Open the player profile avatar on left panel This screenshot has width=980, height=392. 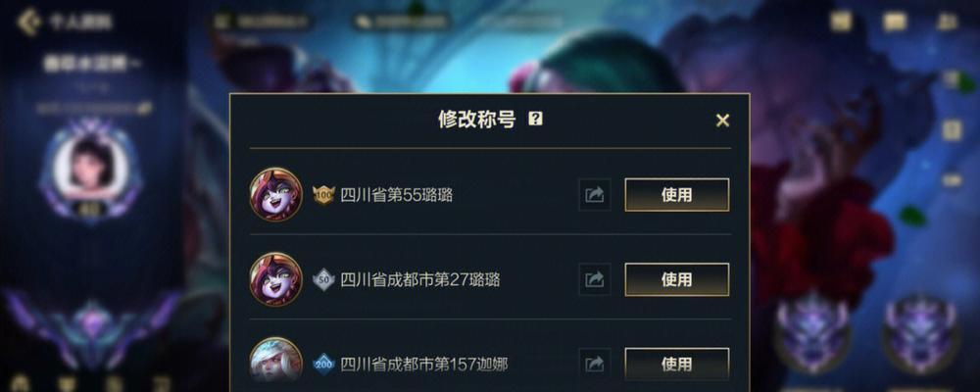pyautogui.click(x=90, y=166)
